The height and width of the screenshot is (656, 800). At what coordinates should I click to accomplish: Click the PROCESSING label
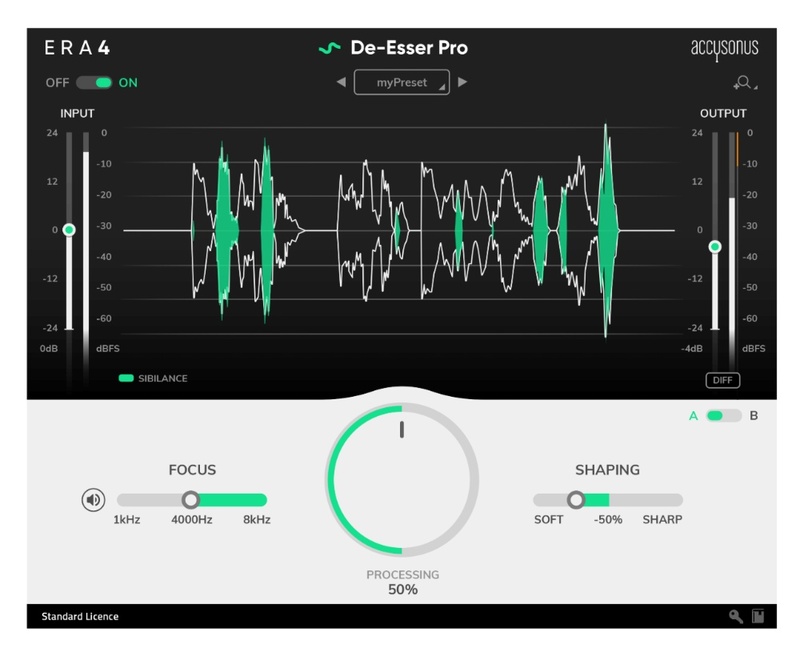[403, 575]
